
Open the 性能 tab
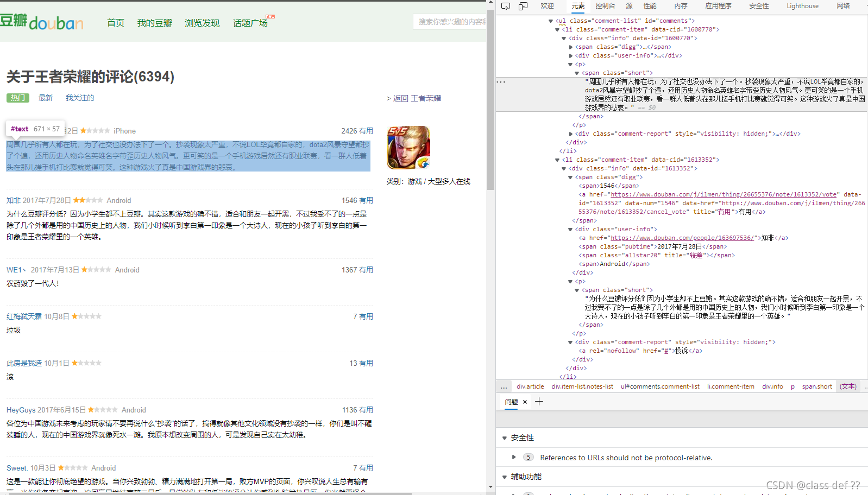[x=650, y=6]
